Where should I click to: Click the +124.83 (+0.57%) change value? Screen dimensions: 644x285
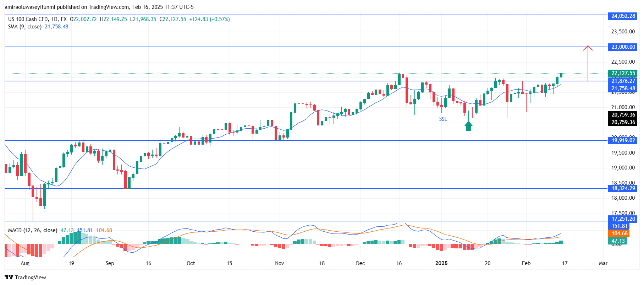[209, 19]
